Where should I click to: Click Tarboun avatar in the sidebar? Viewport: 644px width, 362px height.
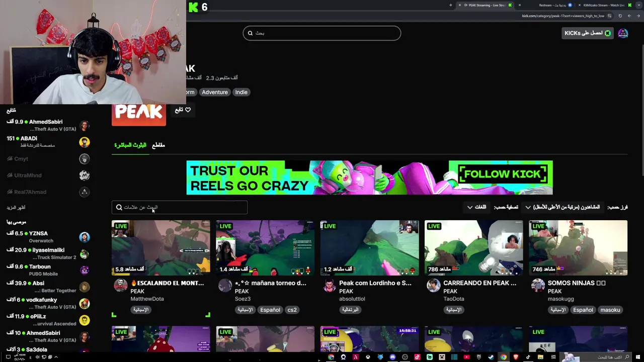click(x=85, y=270)
